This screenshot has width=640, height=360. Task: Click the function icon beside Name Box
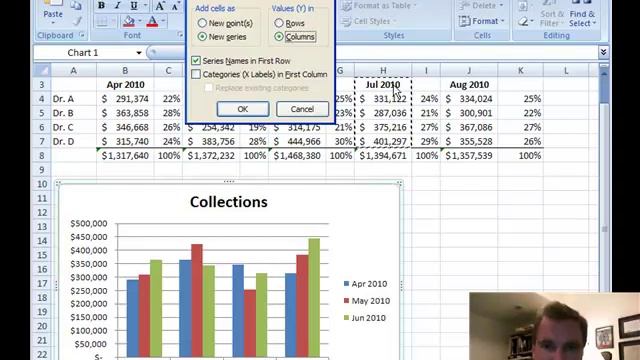coord(153,52)
